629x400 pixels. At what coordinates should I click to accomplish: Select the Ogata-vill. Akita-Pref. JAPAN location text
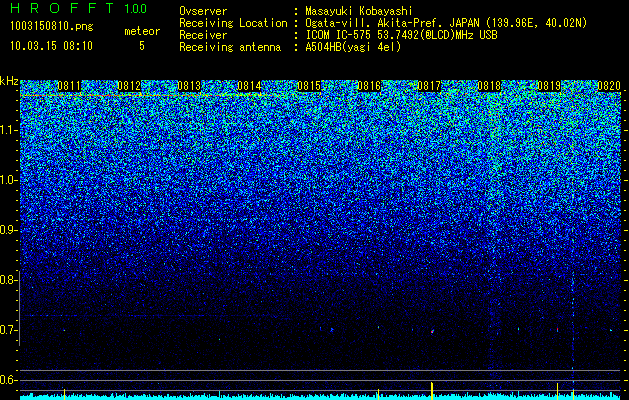click(x=446, y=23)
